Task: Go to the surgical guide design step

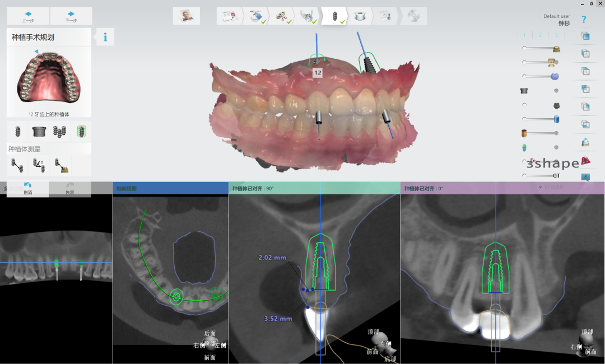Action: tap(359, 16)
